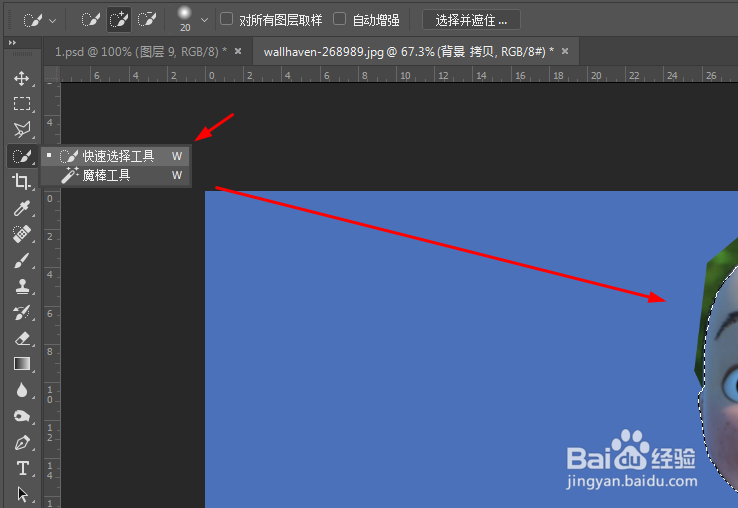738x508 pixels.
Task: Enable 对所有图层取样 checkbox
Action: click(226, 19)
